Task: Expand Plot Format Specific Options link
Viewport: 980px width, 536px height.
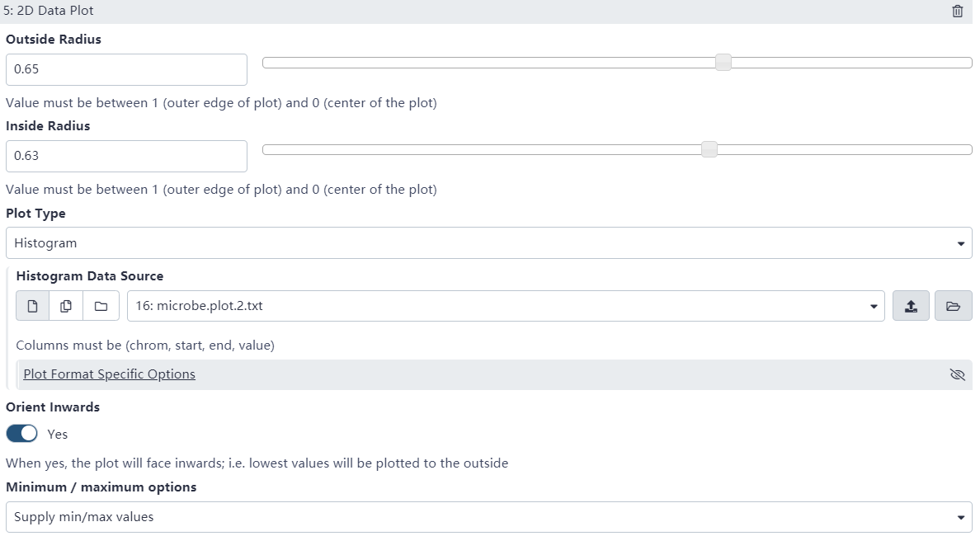Action: point(109,374)
